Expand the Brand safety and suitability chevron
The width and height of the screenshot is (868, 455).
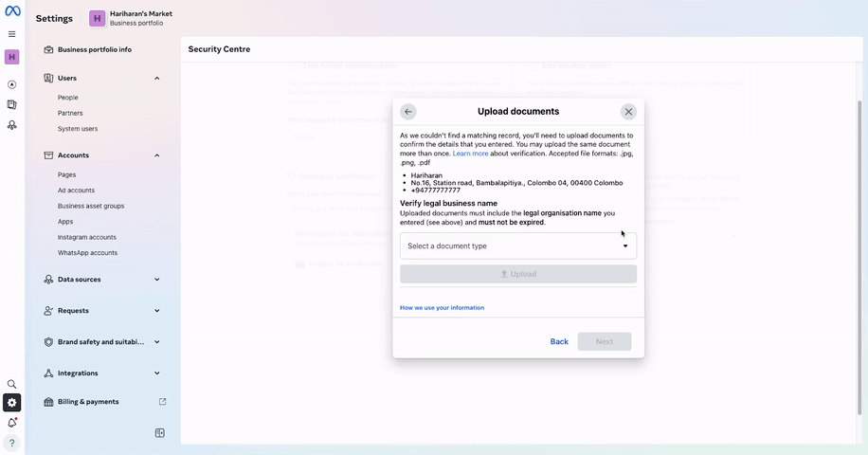[157, 342]
